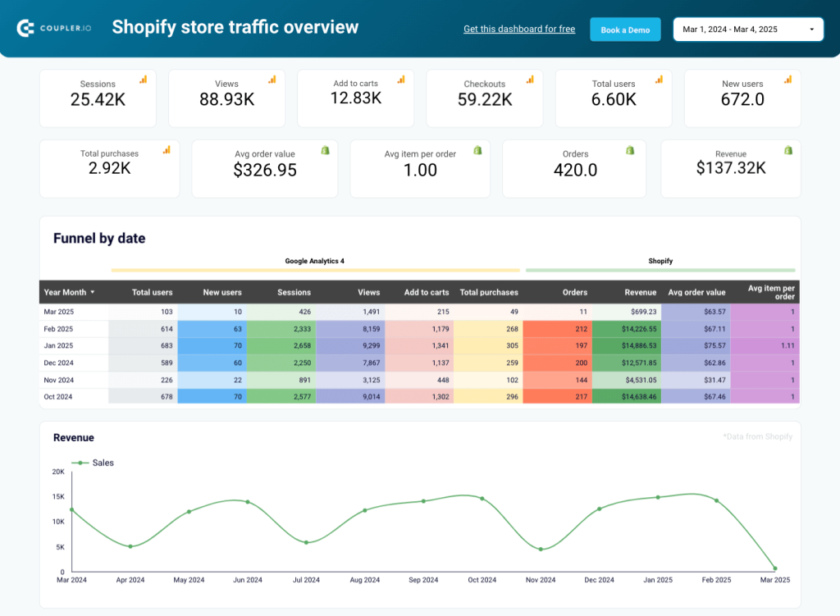
Task: Click the $14,638.46 revenue cell
Action: (x=626, y=397)
